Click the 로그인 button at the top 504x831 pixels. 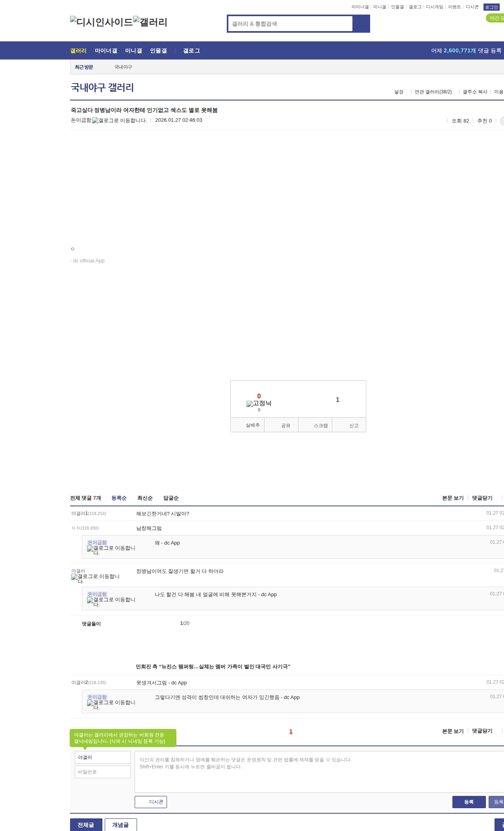pyautogui.click(x=491, y=7)
